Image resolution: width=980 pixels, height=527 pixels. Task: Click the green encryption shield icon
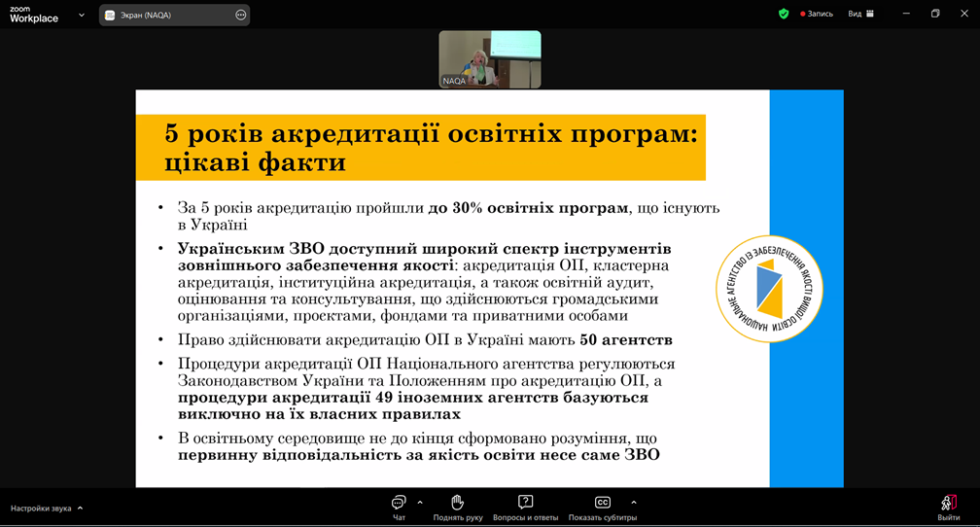784,14
